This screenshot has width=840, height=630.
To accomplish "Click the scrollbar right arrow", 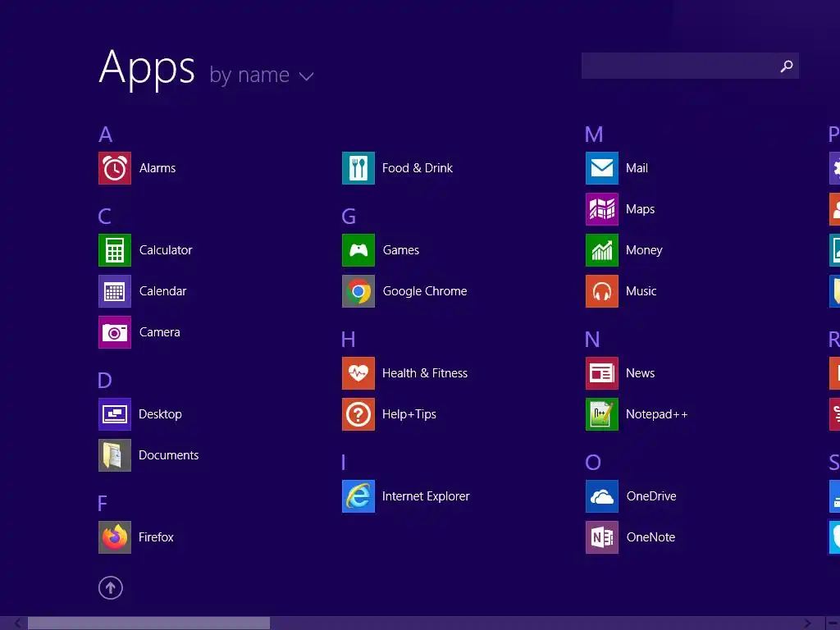I will tap(808, 623).
